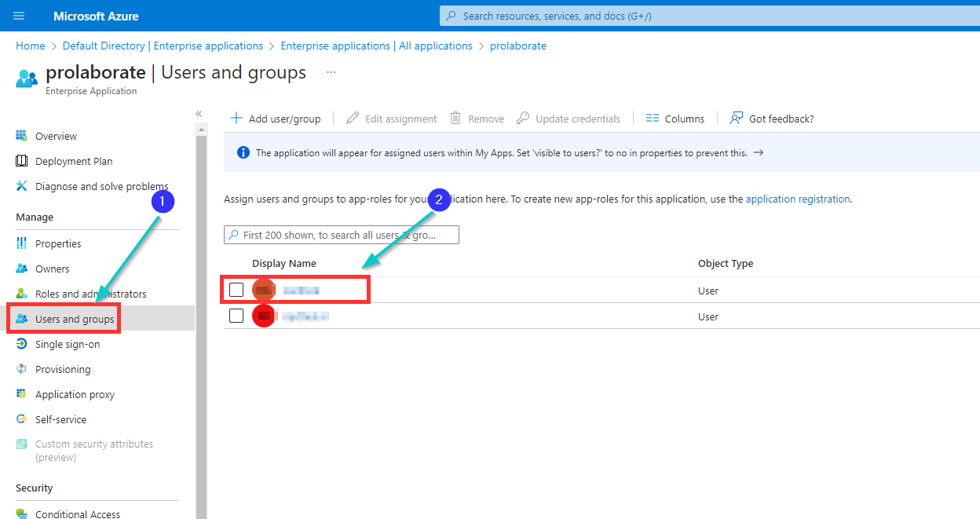Click the prolaborate breadcrumb link
The image size is (980, 519).
pyautogui.click(x=518, y=46)
